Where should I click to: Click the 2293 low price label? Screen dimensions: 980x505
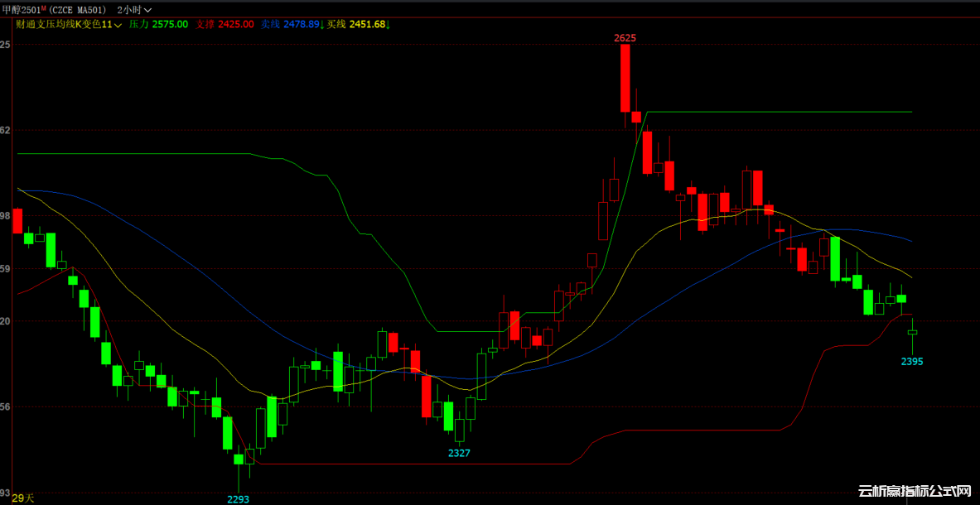coord(238,499)
